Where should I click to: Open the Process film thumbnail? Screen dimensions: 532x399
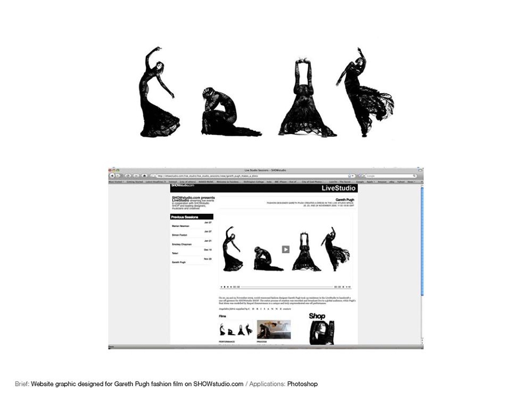click(x=274, y=329)
